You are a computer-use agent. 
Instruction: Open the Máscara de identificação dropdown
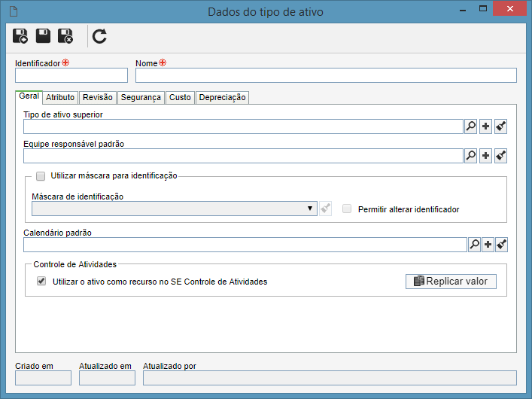pos(175,209)
